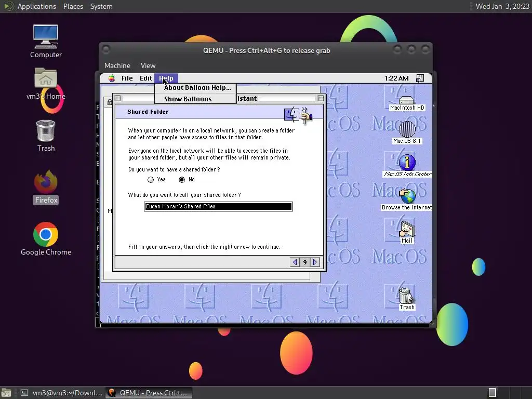532x399 pixels.
Task: Select the No radio button
Action: (x=182, y=180)
